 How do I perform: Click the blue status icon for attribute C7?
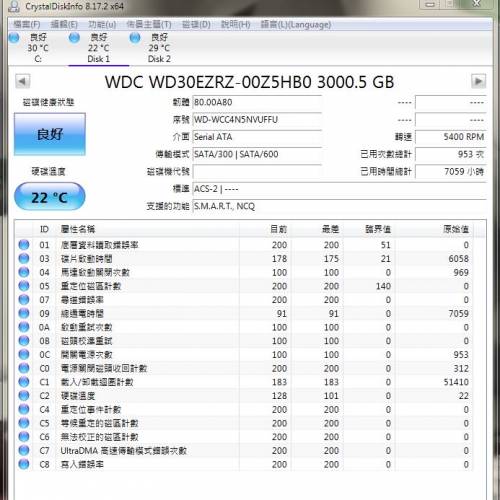coord(24,450)
